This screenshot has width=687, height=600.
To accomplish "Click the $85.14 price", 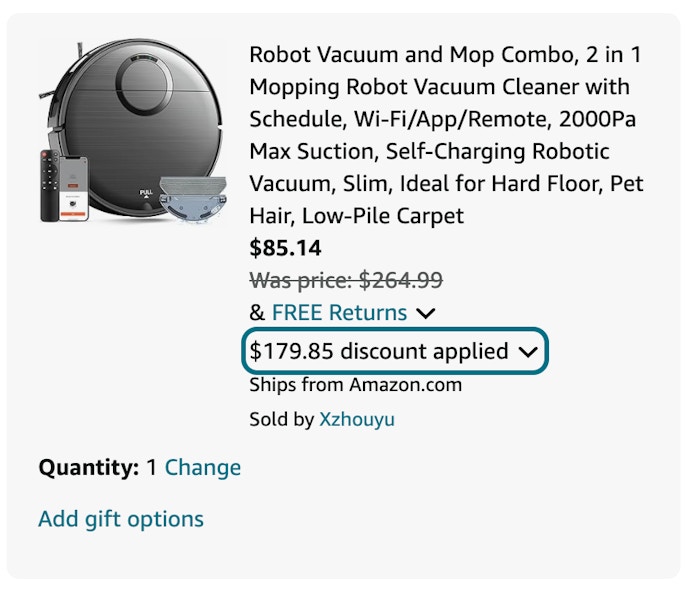I will (x=285, y=248).
